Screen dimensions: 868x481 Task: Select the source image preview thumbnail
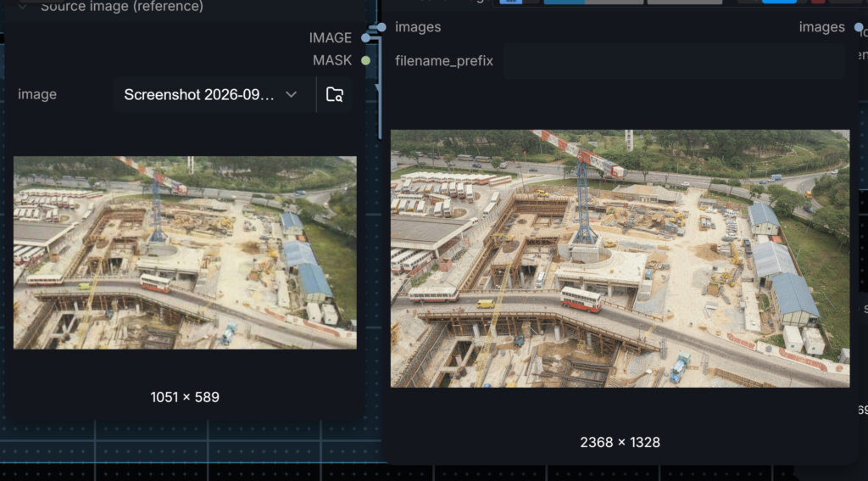click(x=185, y=253)
